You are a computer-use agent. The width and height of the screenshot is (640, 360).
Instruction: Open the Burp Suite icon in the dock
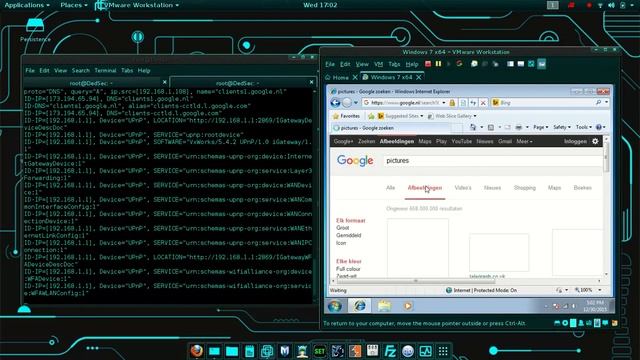355,351
